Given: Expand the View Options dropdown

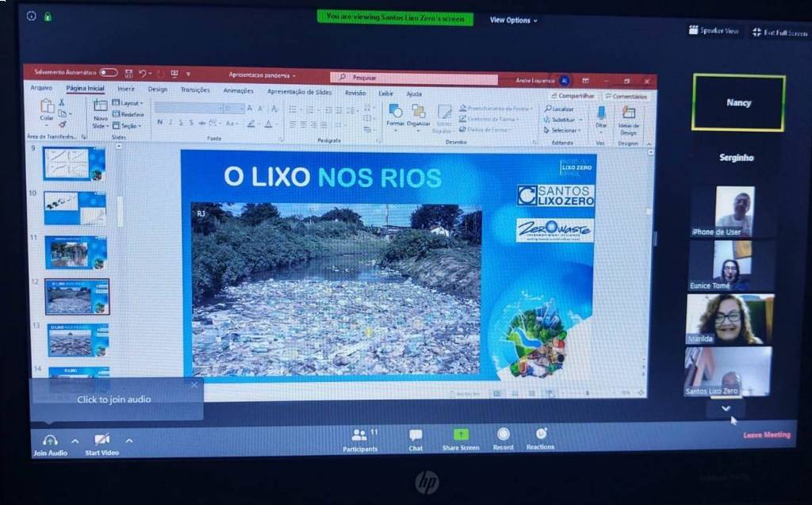Looking at the screenshot, I should [x=513, y=20].
